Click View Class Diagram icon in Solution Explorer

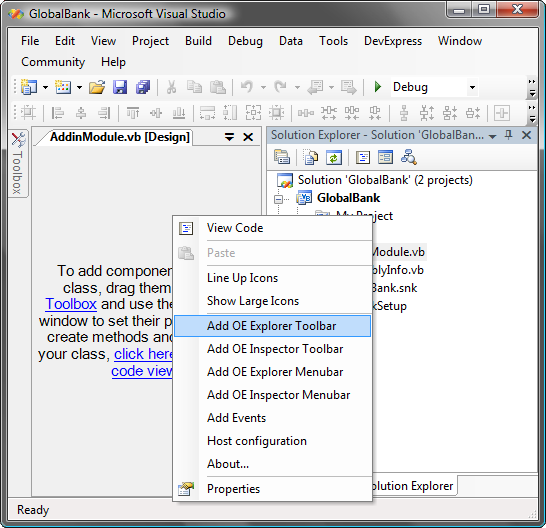[x=409, y=157]
